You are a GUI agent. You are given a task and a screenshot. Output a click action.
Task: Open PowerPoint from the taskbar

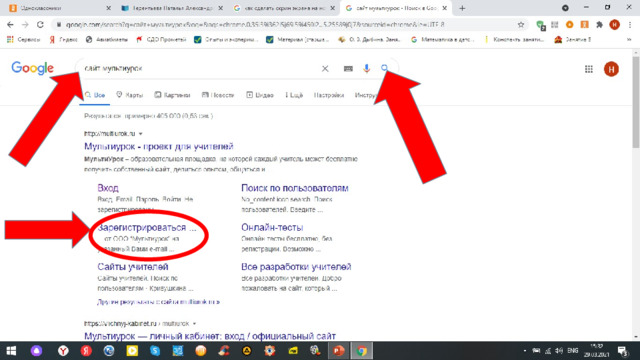pyautogui.click(x=338, y=351)
